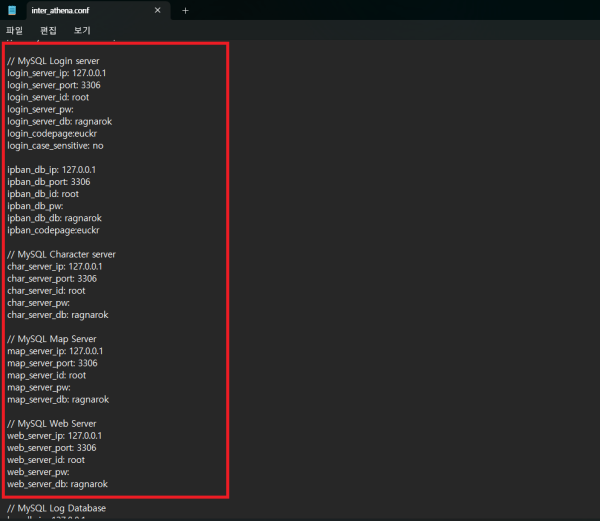This screenshot has height=521, width=600.
Task: Open the 보기 (View) menu
Action: [x=82, y=31]
